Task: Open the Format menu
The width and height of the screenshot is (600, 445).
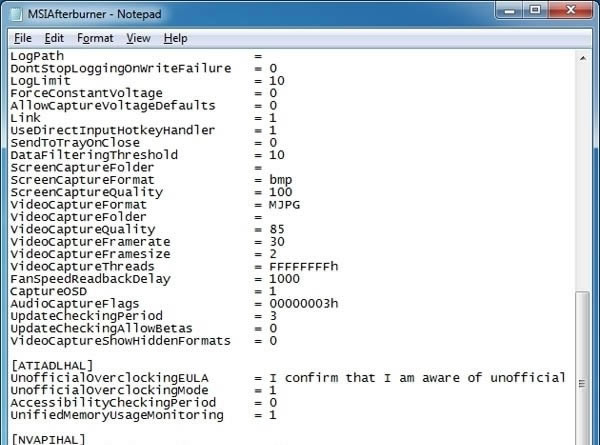Action: (x=95, y=38)
